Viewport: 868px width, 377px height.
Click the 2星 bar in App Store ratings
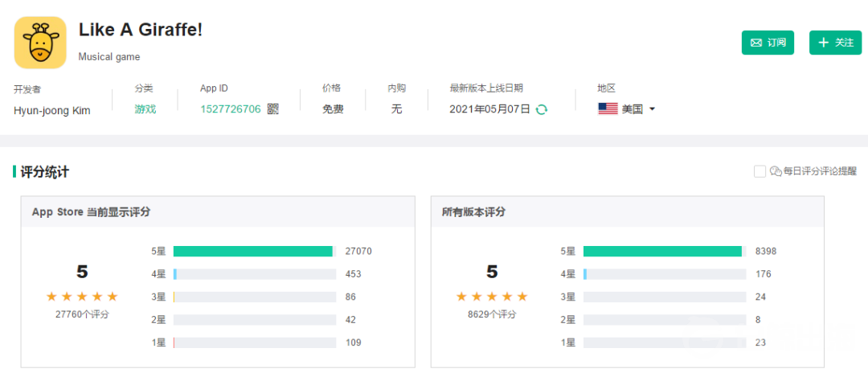(x=255, y=320)
